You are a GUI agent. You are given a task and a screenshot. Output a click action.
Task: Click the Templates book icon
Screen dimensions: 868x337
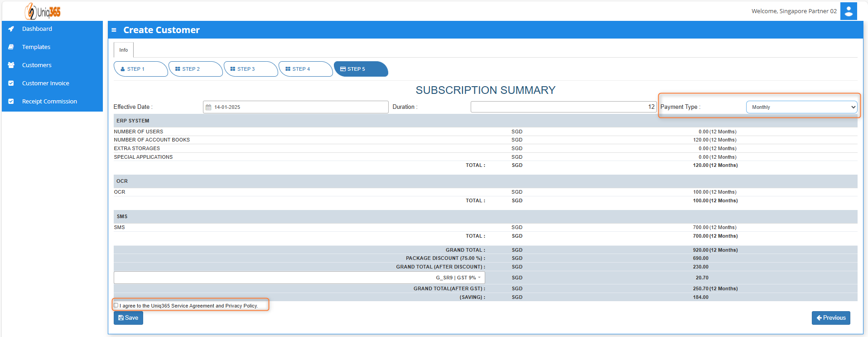[11, 47]
